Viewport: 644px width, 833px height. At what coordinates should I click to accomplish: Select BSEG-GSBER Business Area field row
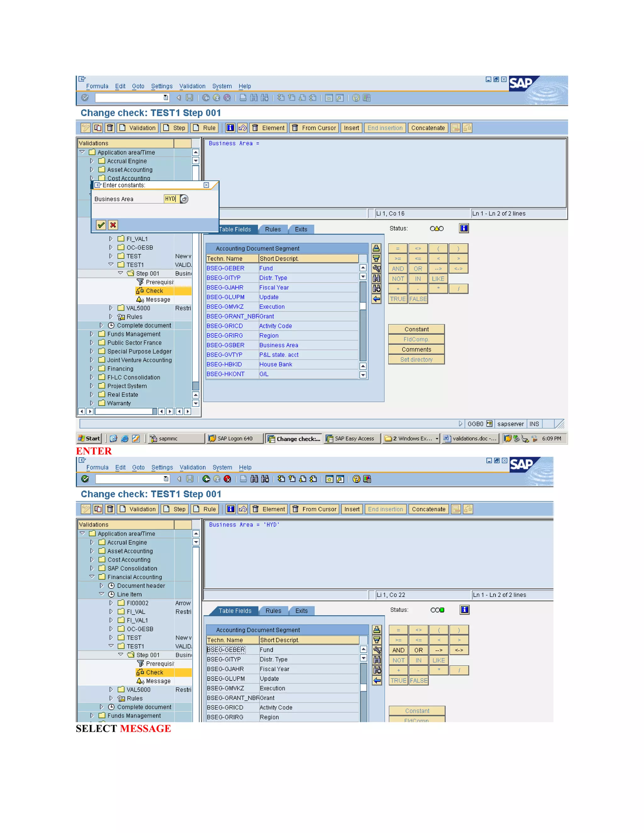pyautogui.click(x=225, y=345)
